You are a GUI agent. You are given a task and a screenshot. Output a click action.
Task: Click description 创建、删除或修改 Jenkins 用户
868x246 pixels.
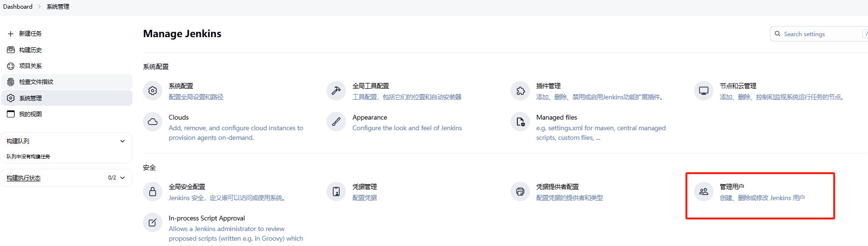[x=762, y=198]
